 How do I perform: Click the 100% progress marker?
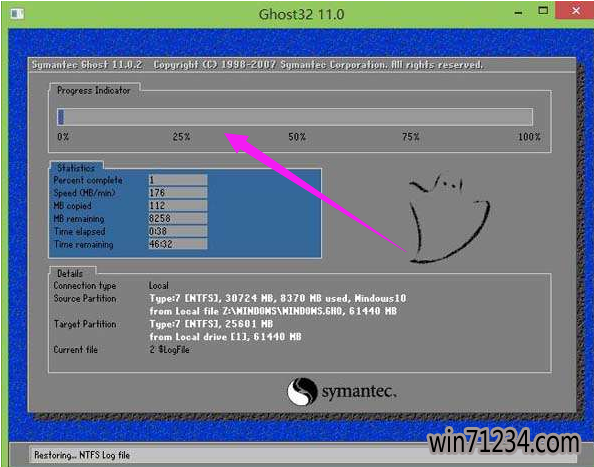pos(529,137)
